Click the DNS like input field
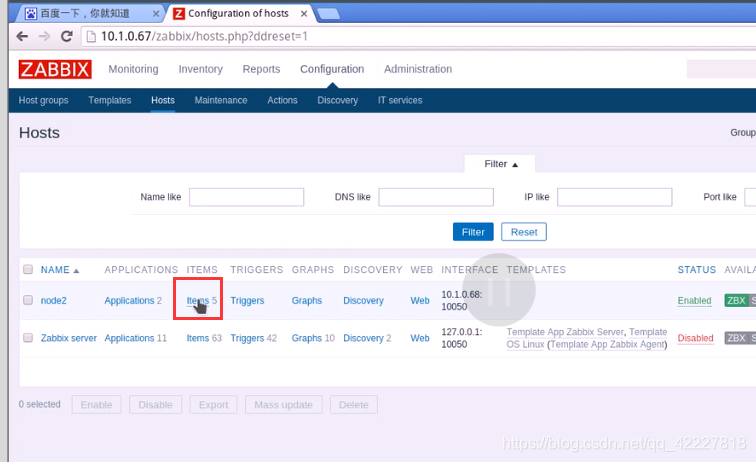 pyautogui.click(x=436, y=197)
